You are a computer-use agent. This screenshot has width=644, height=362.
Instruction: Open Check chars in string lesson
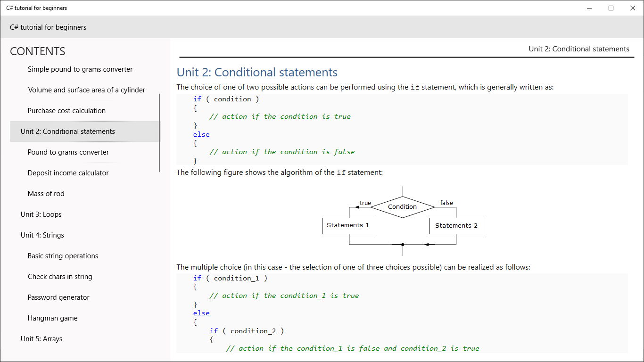coord(60,277)
